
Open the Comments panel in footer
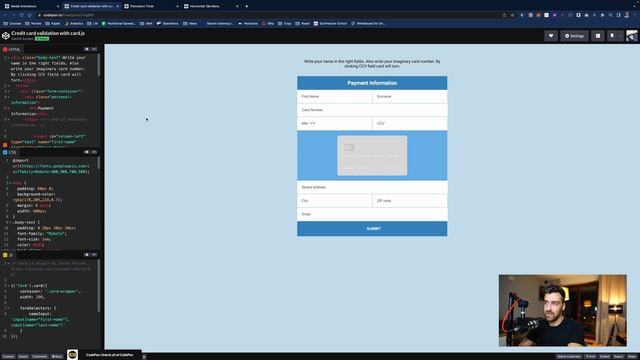(40, 356)
